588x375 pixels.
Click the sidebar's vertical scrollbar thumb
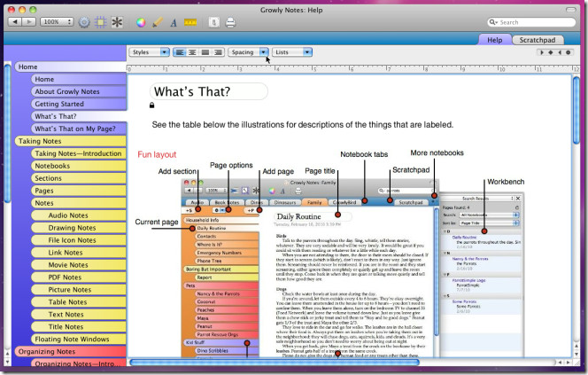[7, 133]
